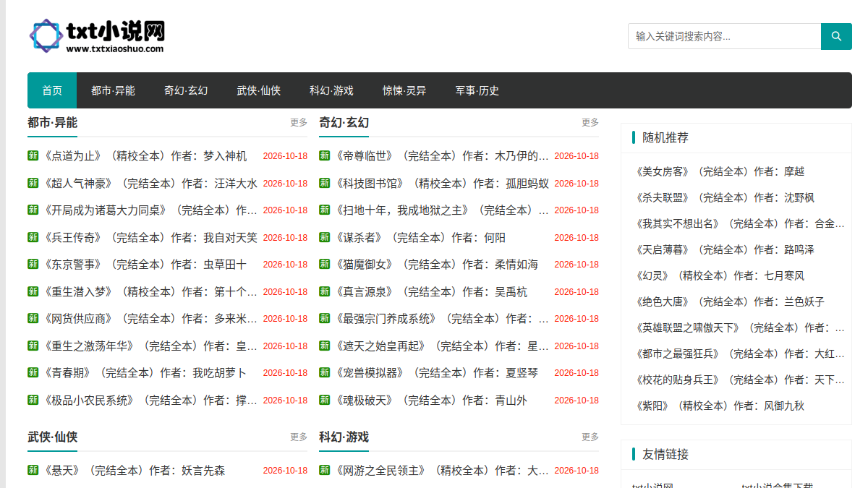Click 更多 for the 都市·异能 section

point(299,122)
